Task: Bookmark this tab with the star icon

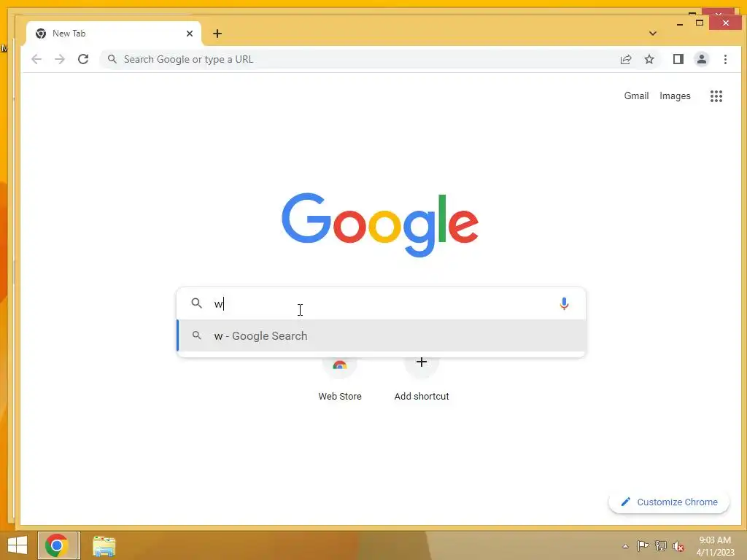Action: tap(649, 59)
